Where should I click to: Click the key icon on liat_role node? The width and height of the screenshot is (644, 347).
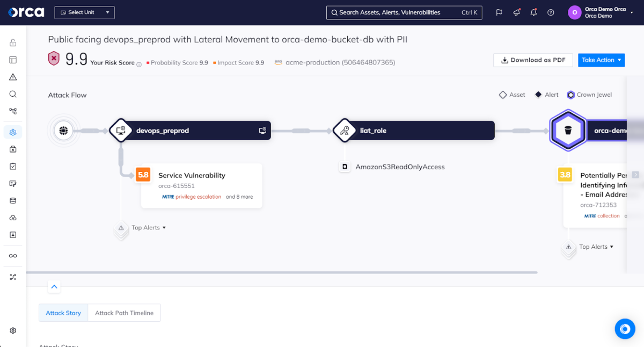(345, 131)
